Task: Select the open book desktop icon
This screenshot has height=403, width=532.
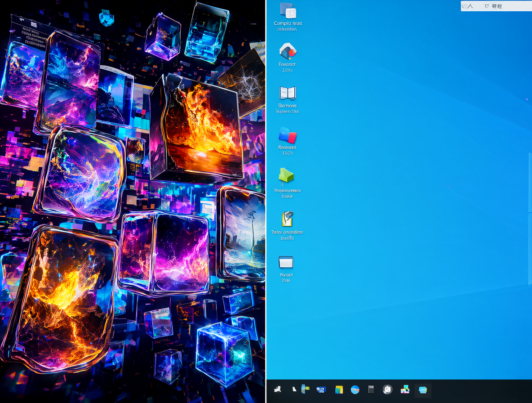Action: tap(288, 93)
